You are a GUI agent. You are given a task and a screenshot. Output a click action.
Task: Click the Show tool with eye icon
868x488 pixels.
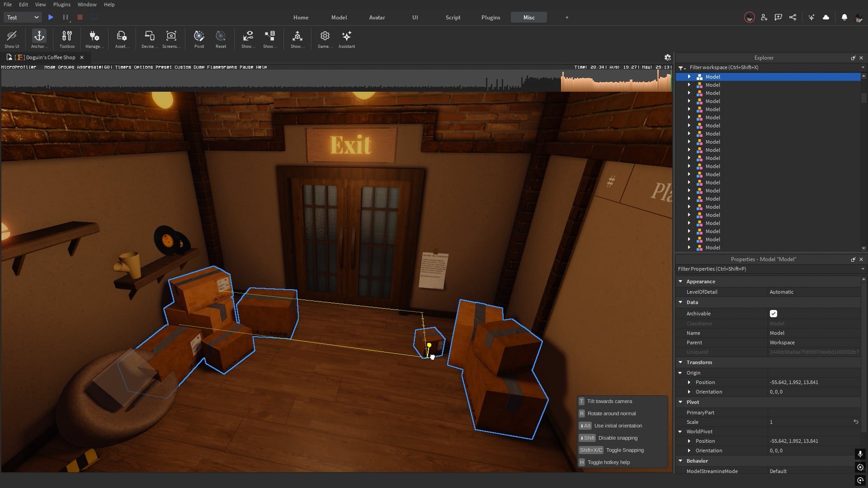[x=248, y=39]
